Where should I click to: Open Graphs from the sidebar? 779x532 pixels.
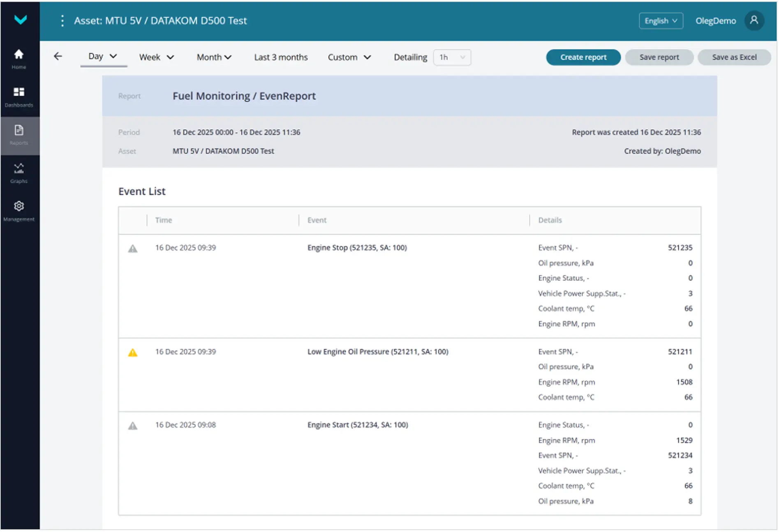19,168
